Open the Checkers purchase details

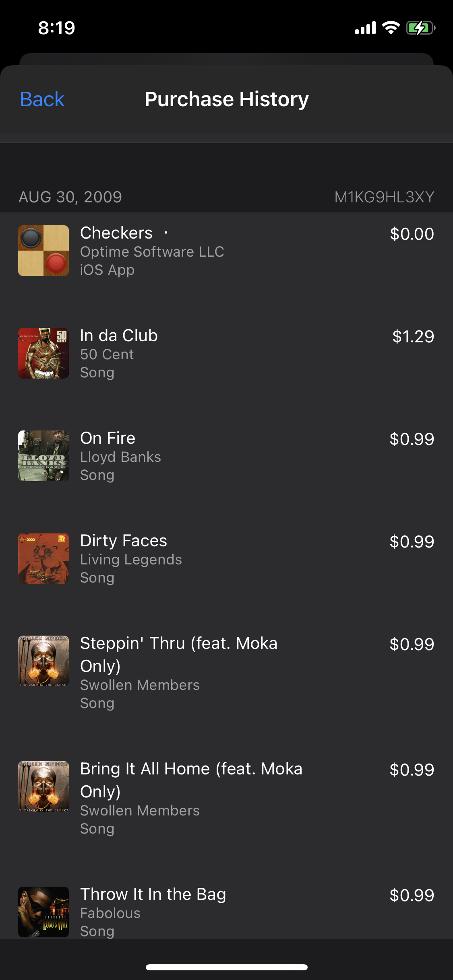point(225,250)
